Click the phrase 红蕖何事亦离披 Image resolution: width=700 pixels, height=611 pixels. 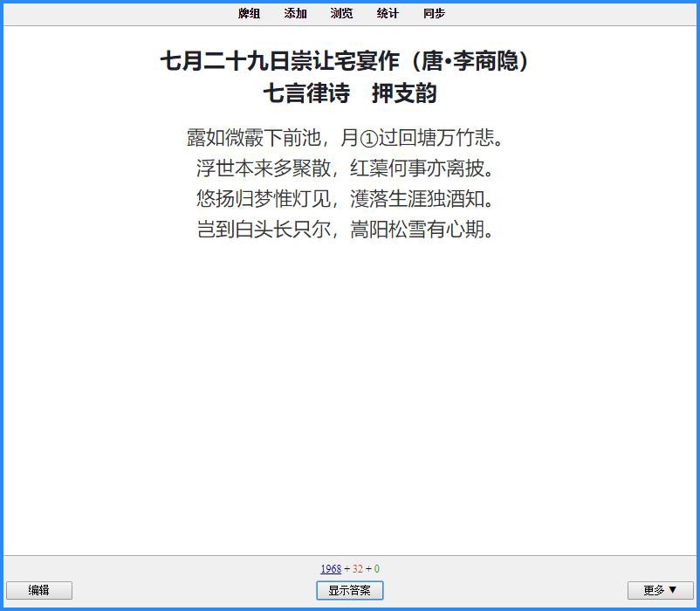[x=417, y=168]
